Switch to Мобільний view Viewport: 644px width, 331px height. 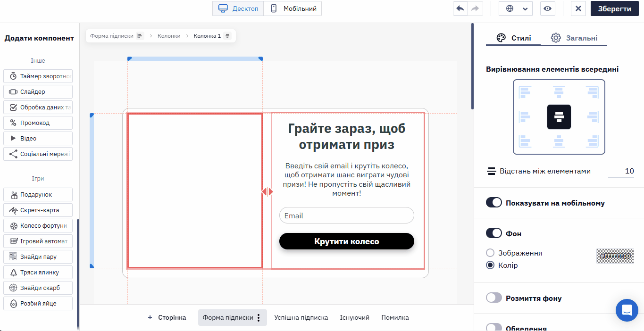293,8
